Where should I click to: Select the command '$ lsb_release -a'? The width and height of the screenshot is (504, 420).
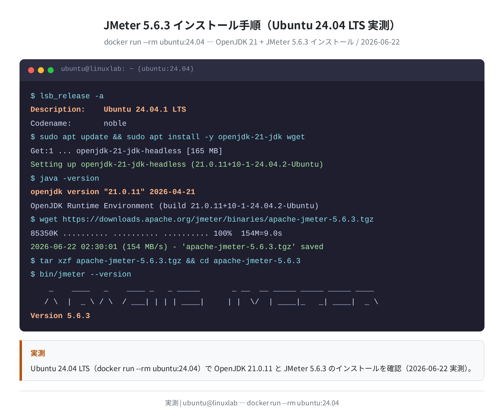67,96
